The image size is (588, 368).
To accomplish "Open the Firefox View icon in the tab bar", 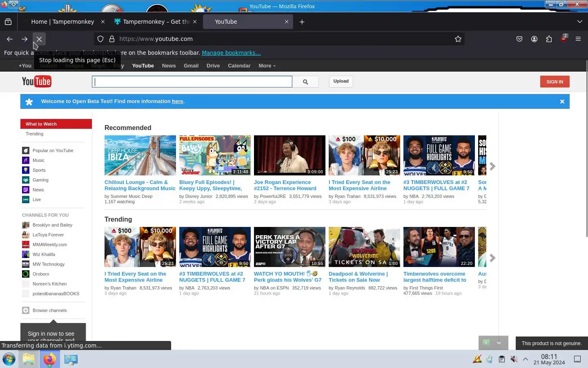I will coord(8,22).
